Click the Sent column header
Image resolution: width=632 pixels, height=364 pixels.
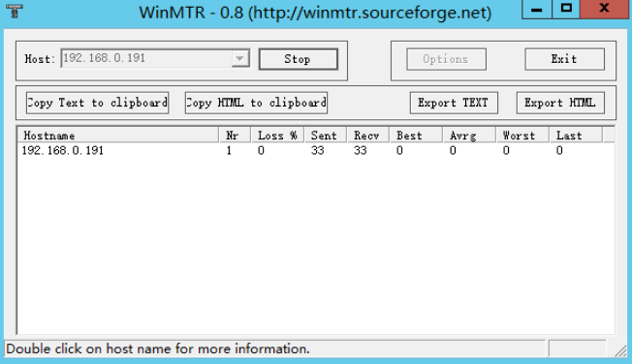click(x=326, y=136)
